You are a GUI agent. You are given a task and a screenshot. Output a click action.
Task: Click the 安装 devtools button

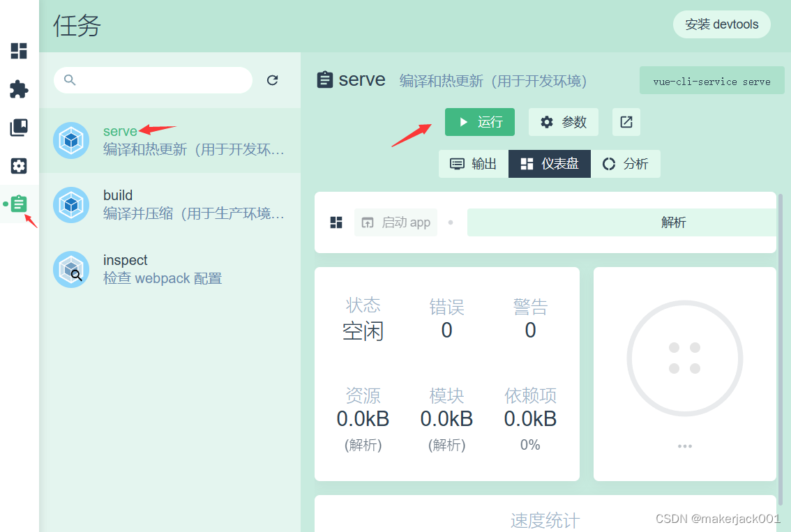(x=721, y=24)
